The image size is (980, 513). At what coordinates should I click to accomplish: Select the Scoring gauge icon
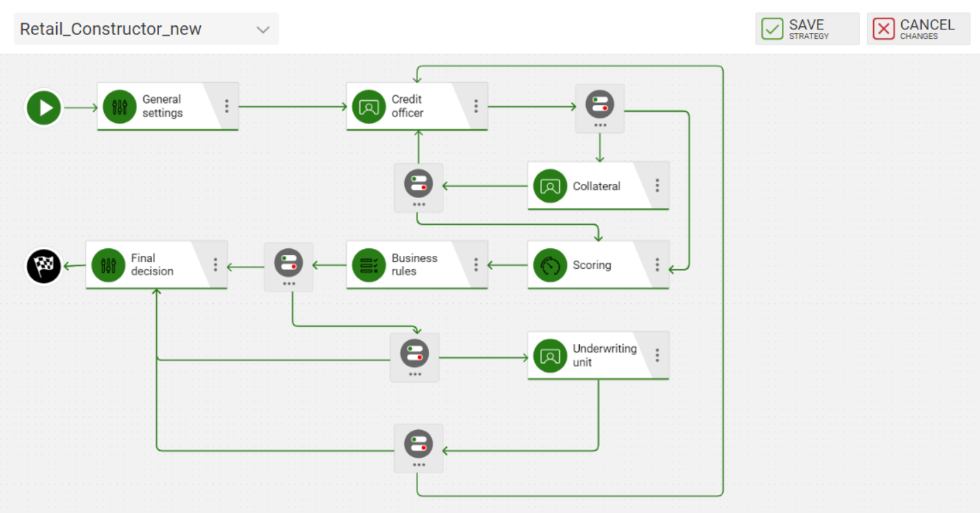point(550,265)
